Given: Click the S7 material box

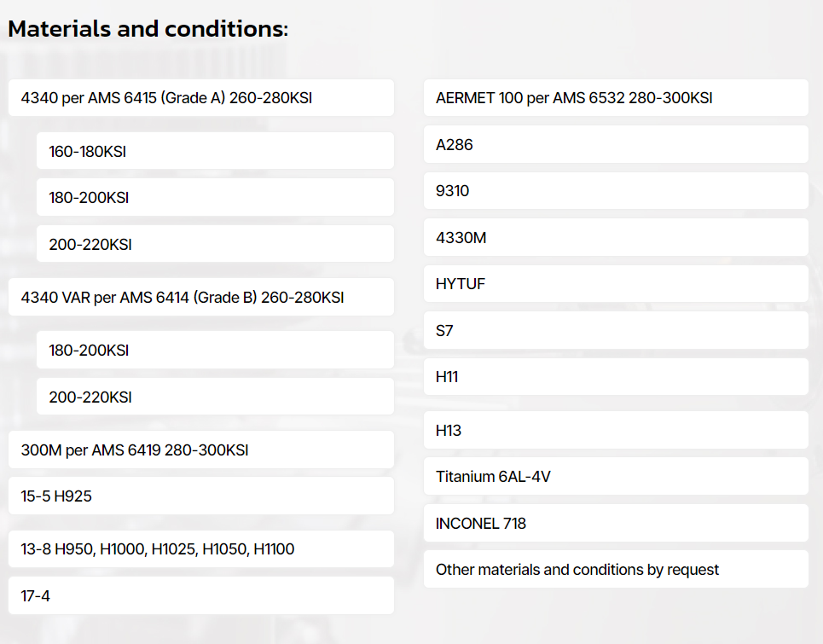Looking at the screenshot, I should click(x=615, y=330).
